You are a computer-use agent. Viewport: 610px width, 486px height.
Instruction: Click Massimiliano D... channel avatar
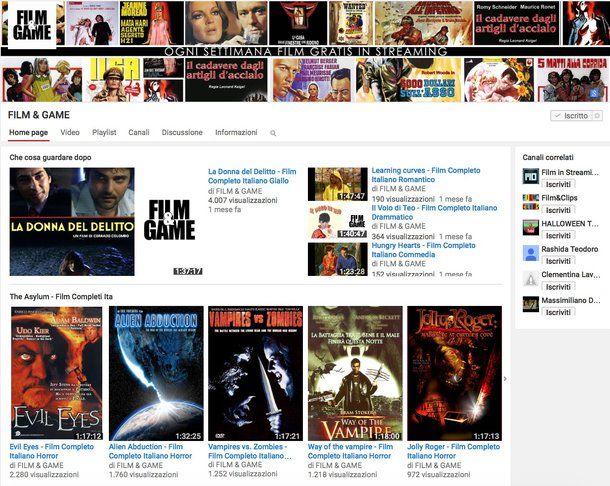(x=531, y=304)
